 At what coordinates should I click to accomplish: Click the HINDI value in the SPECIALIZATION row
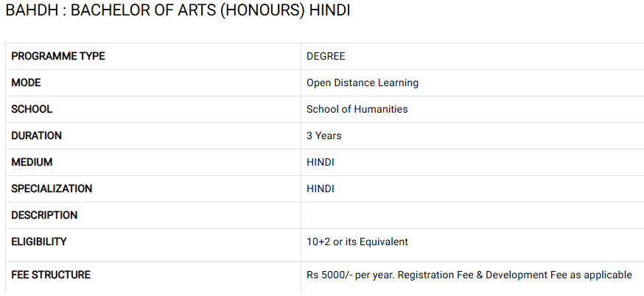coord(320,188)
